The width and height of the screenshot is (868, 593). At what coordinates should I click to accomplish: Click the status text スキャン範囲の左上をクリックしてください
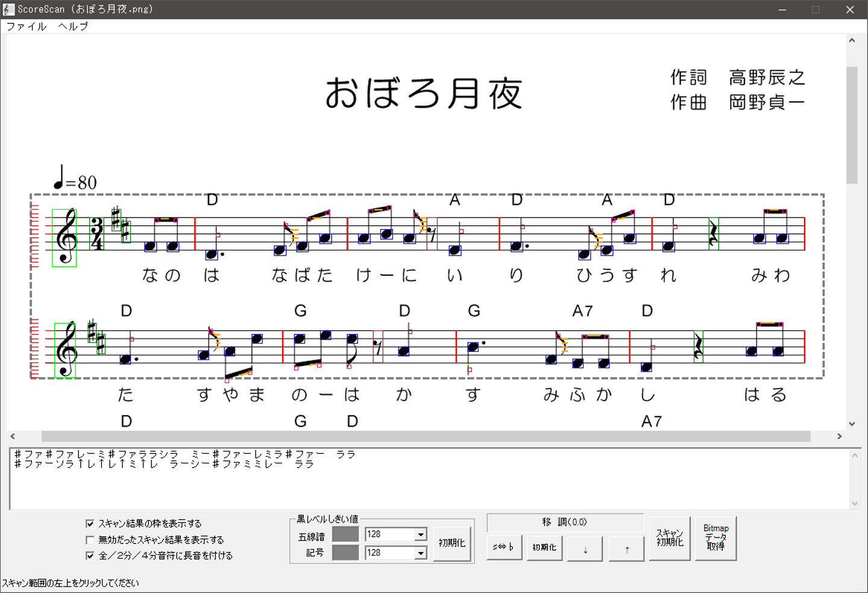71,583
